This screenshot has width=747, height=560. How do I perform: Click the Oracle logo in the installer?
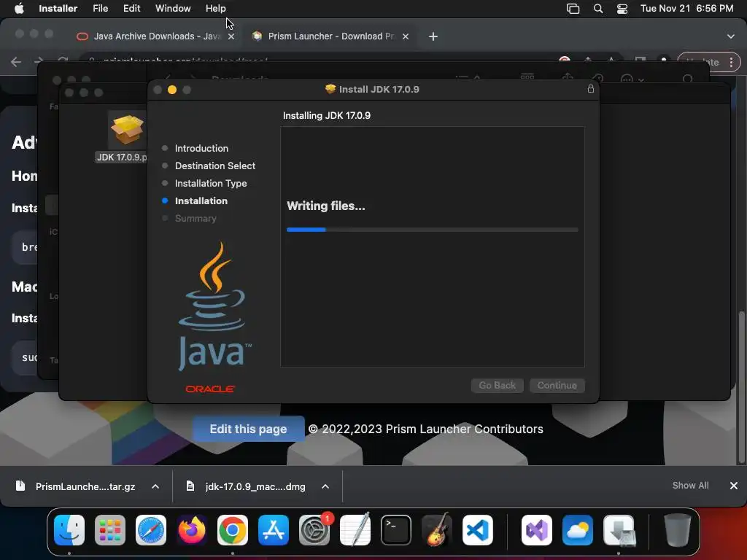pos(210,389)
